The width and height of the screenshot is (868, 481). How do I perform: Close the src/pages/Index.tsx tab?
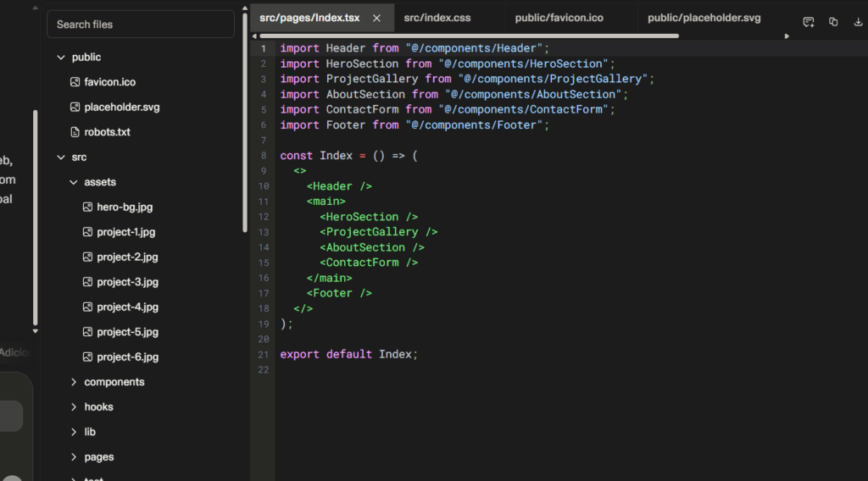tap(377, 18)
